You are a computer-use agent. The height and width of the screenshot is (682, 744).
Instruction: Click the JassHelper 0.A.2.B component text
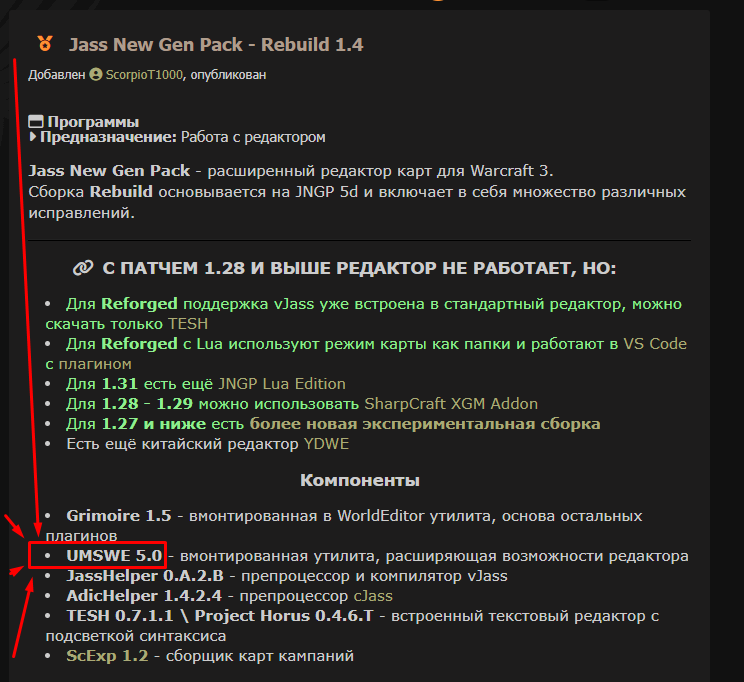(145, 576)
